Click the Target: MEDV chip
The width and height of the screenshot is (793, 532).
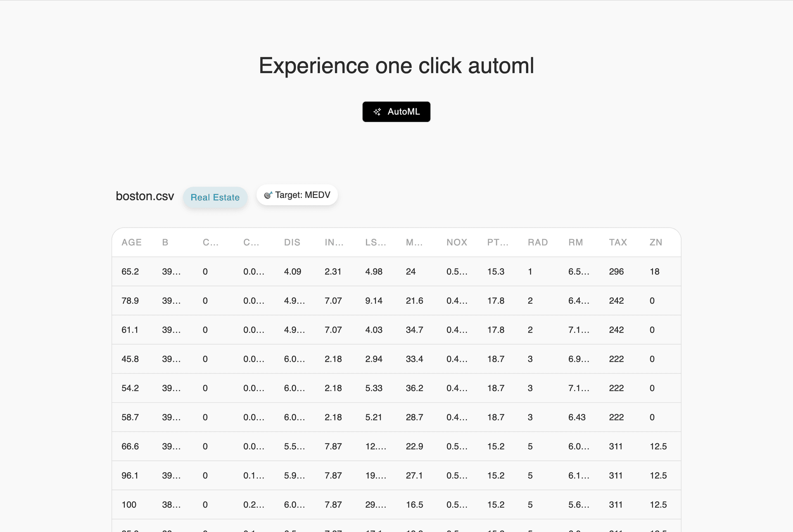coord(297,195)
